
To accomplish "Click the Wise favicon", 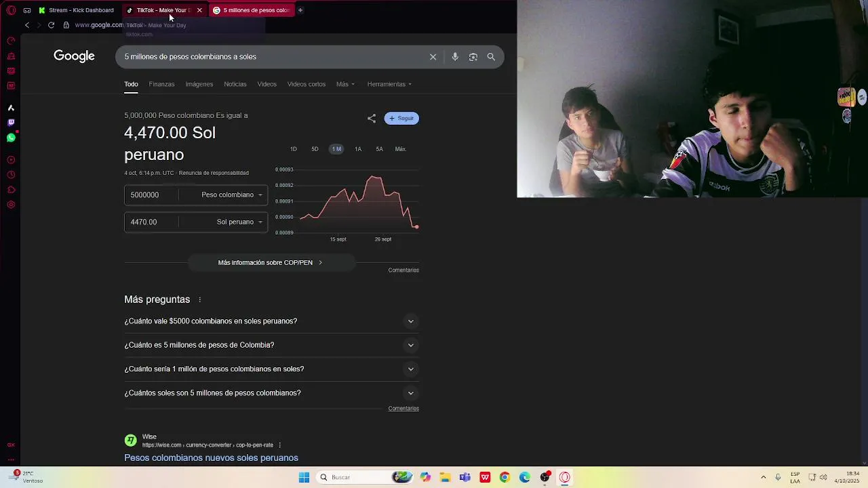I will 130,441.
